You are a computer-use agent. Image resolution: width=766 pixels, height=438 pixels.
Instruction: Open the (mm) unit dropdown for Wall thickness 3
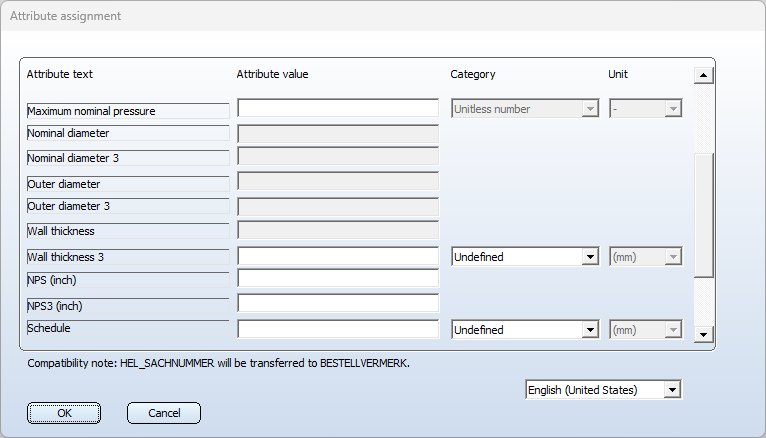tap(645, 257)
